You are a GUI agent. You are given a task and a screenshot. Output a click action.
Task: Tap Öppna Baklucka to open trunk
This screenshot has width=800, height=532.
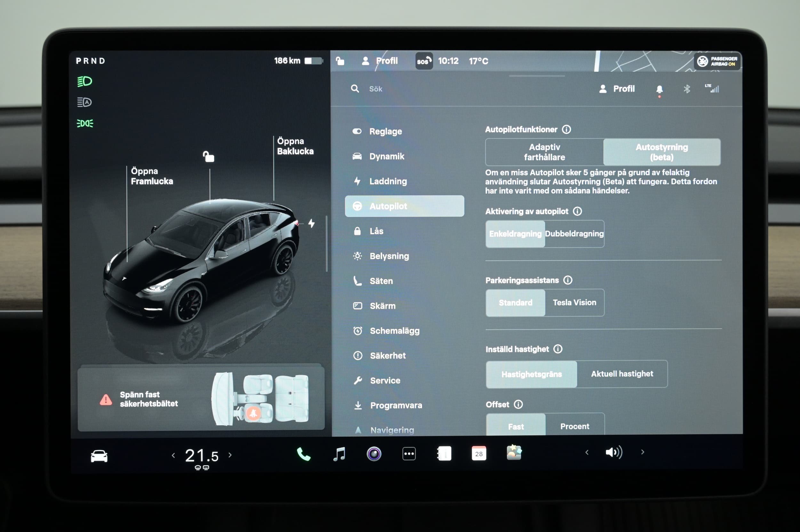click(295, 146)
